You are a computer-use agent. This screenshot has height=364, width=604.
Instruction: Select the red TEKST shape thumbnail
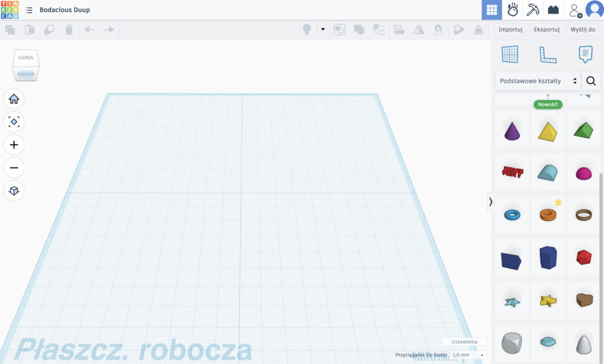coord(511,172)
